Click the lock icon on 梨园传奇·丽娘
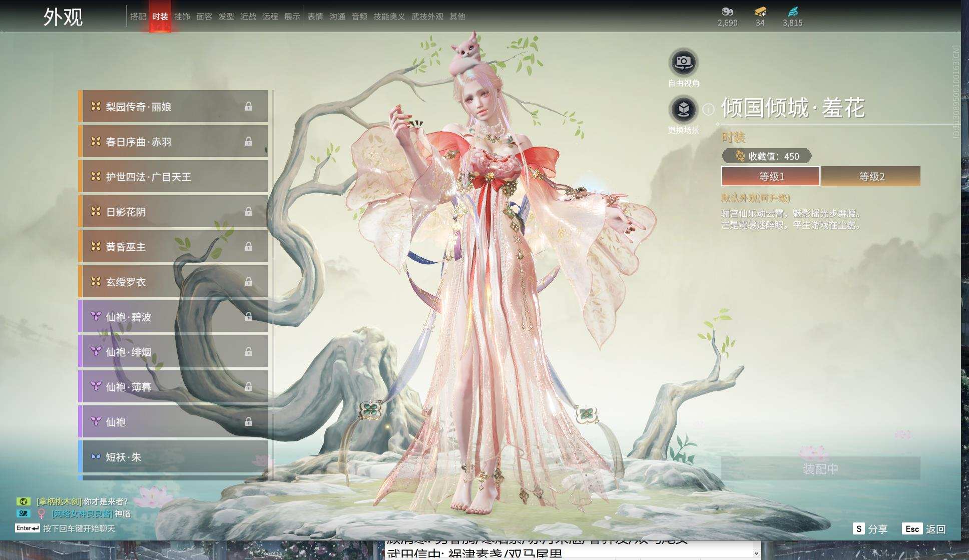 point(248,107)
